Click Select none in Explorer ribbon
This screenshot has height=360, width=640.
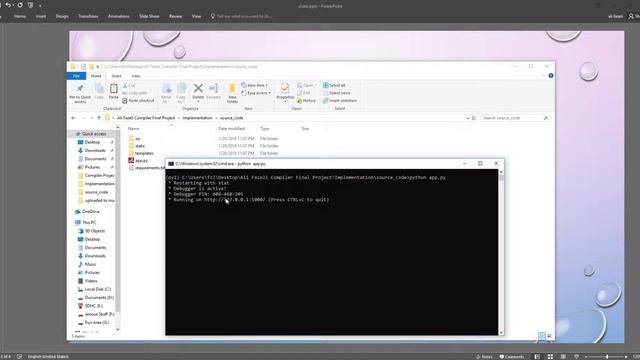coord(337,93)
